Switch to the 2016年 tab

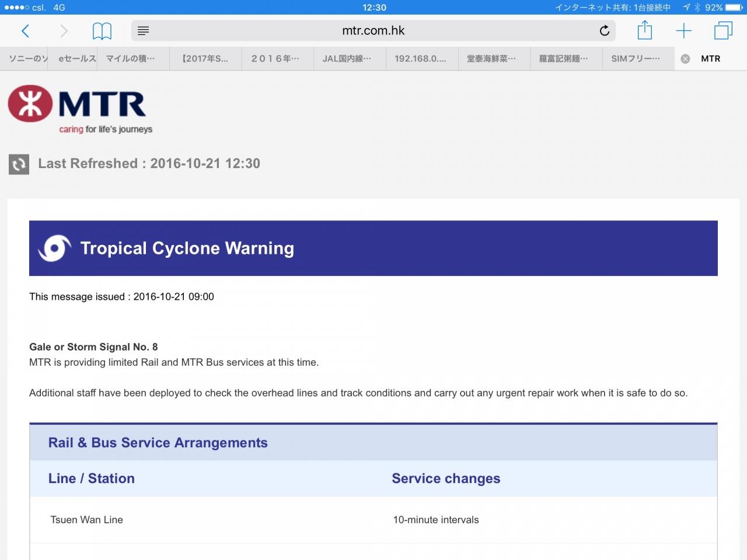click(278, 59)
